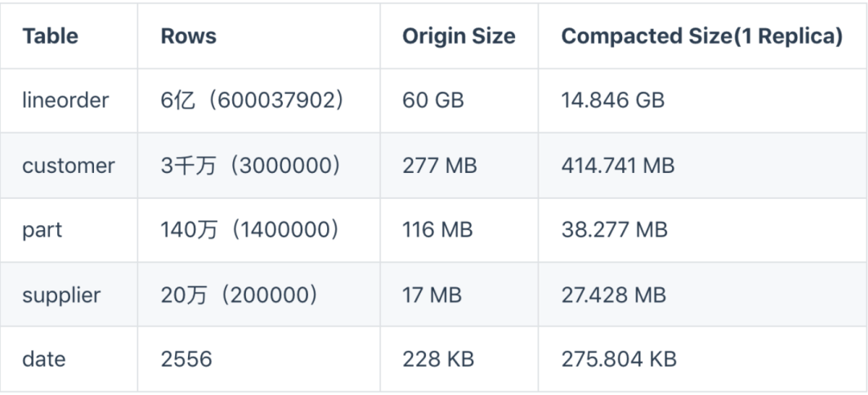Click the 38.277 MB compacted size cell
Screen dimensions: 868x395
(x=614, y=230)
